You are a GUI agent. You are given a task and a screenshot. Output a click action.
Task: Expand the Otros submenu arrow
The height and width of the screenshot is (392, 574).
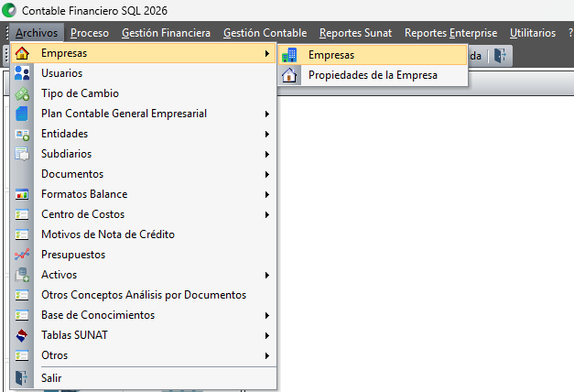(267, 355)
